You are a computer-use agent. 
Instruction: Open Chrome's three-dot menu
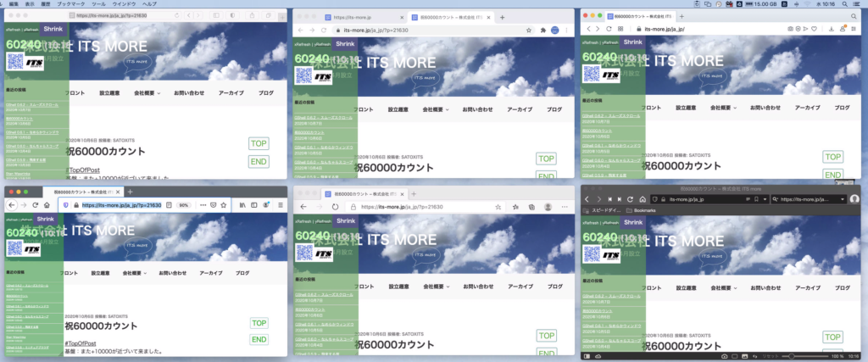(568, 31)
